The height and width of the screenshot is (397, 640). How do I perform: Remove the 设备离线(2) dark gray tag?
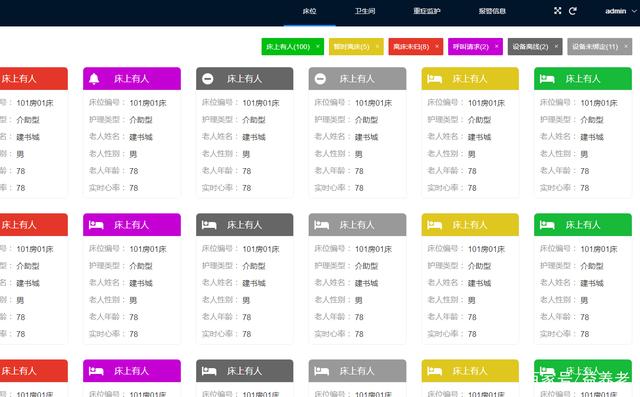pos(556,47)
